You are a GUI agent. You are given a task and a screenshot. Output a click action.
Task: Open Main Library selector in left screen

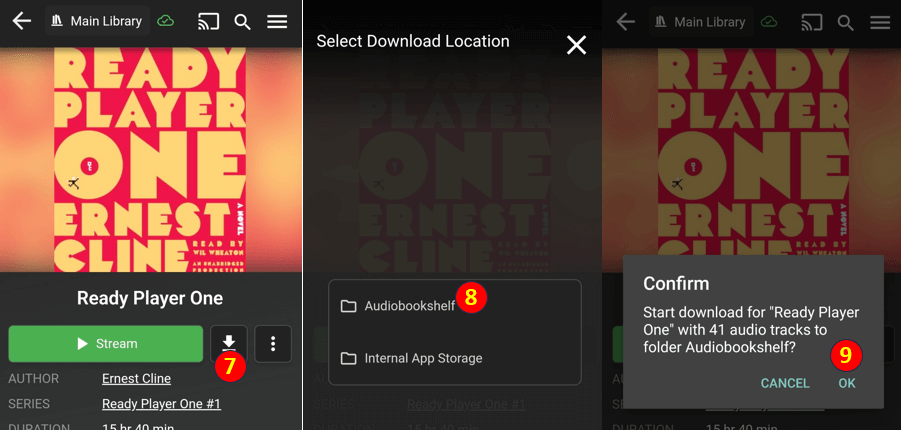(x=97, y=21)
